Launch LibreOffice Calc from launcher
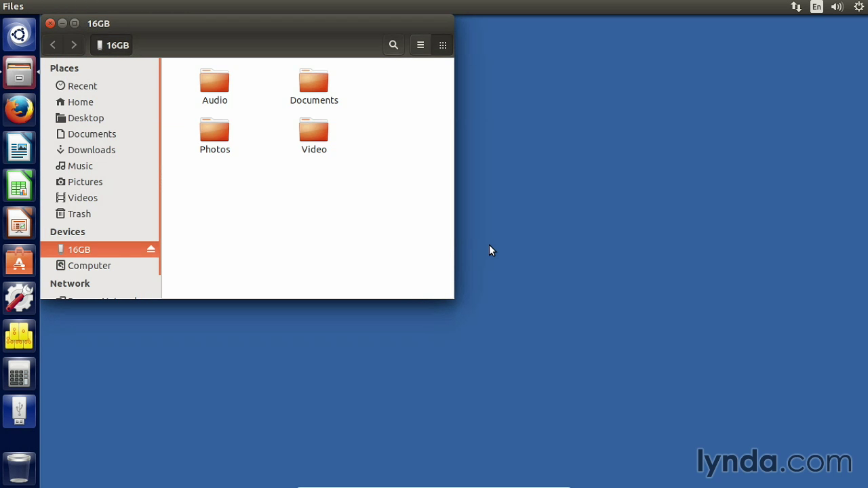Image resolution: width=868 pixels, height=488 pixels. pyautogui.click(x=19, y=185)
